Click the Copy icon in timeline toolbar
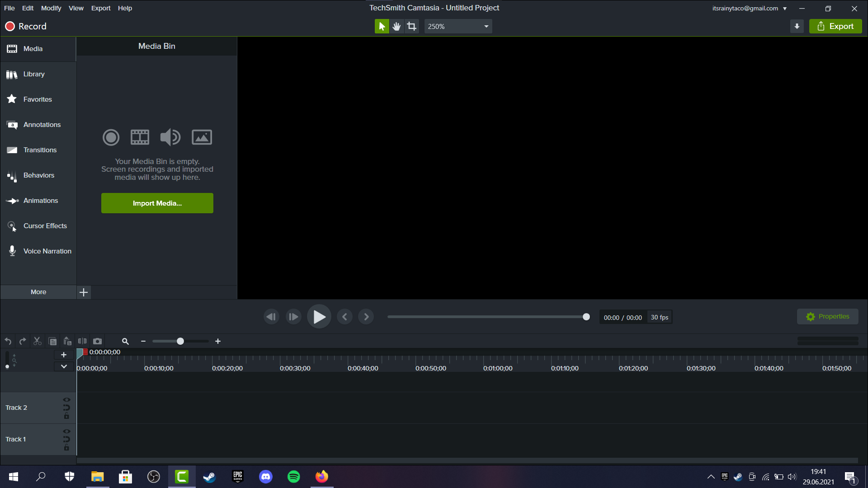 [52, 341]
